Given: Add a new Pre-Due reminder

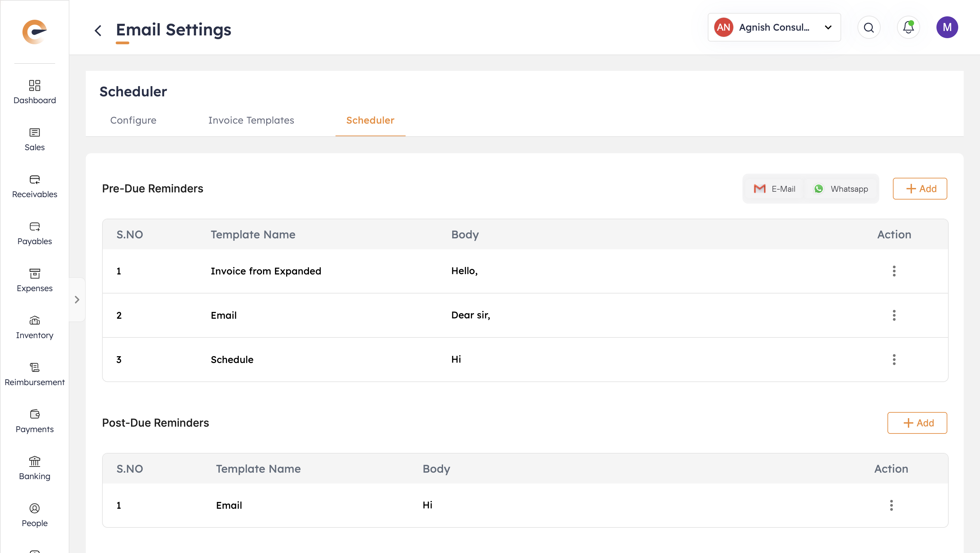Looking at the screenshot, I should pyautogui.click(x=919, y=189).
